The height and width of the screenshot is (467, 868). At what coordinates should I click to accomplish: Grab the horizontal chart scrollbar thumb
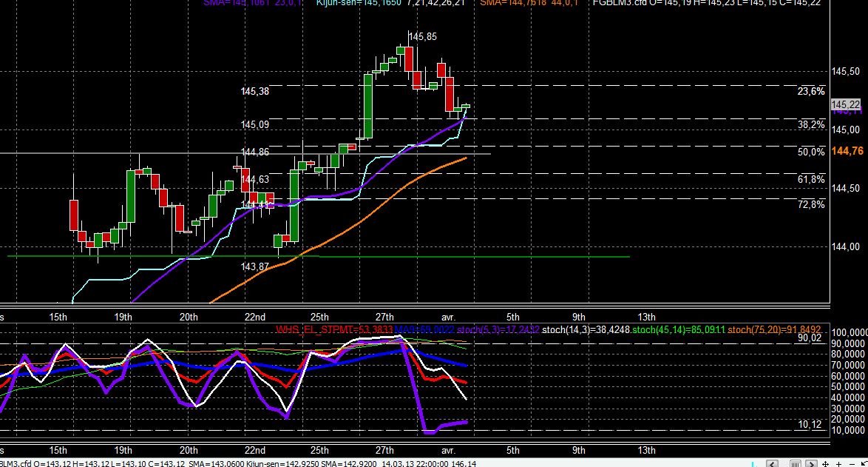(x=796, y=464)
